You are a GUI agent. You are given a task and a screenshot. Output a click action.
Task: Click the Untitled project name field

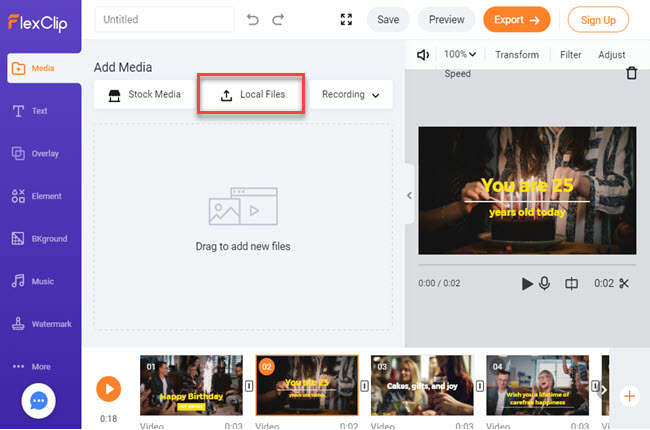pos(165,19)
